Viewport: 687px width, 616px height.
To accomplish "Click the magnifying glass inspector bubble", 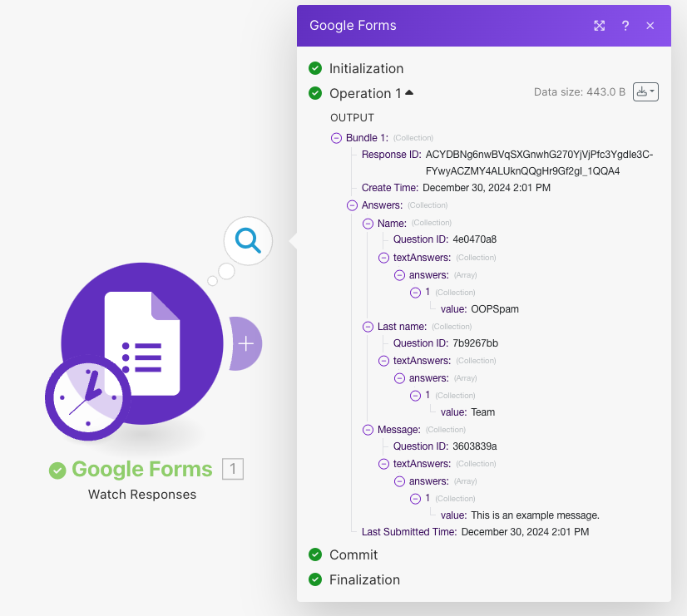I will 248,240.
